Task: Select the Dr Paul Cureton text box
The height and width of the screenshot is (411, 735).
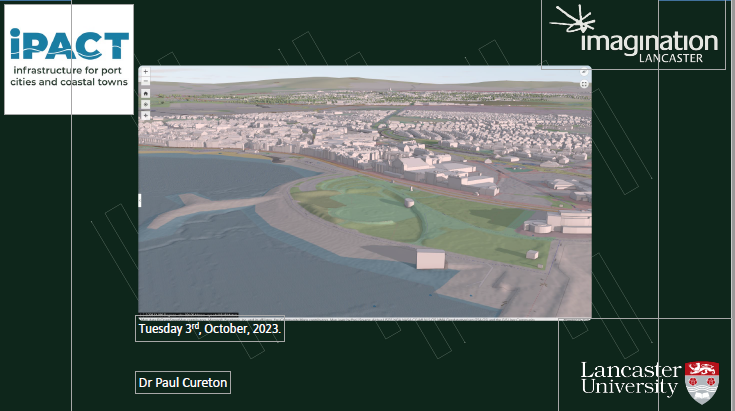Action: [183, 382]
